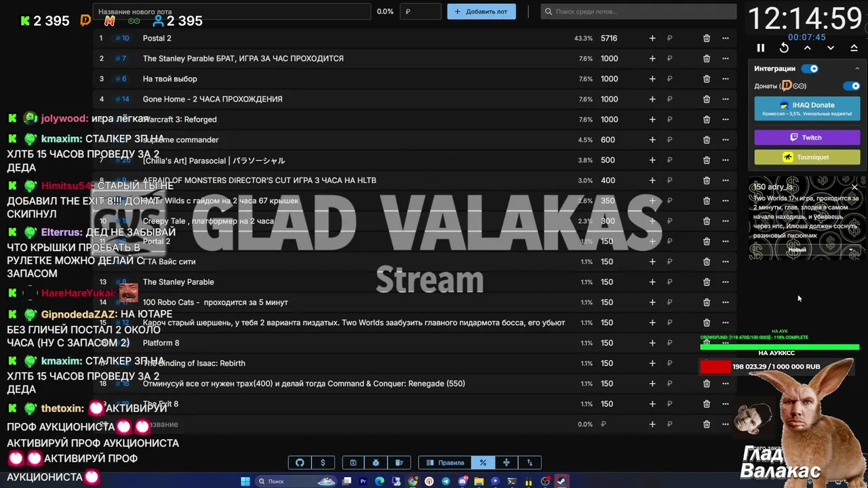Click plus icon on the Gone Home row
This screenshot has height=488, width=868.
tap(652, 100)
